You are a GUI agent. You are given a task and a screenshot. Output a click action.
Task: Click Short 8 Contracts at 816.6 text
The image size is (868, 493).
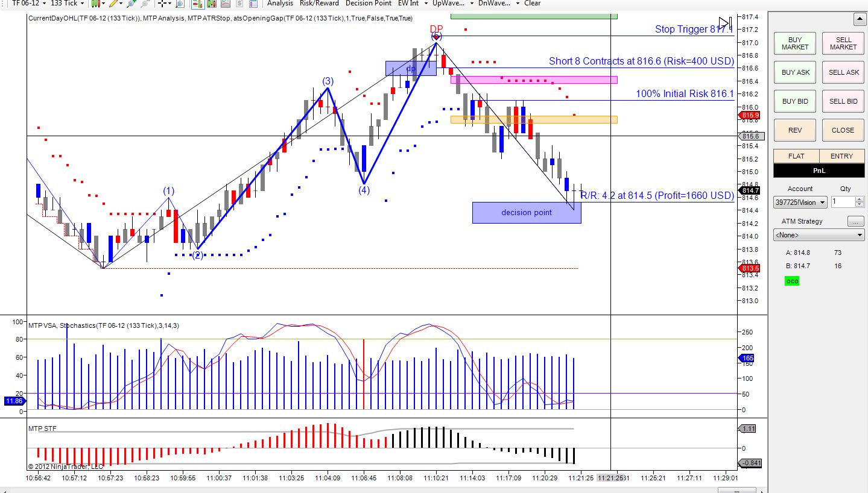pyautogui.click(x=641, y=61)
